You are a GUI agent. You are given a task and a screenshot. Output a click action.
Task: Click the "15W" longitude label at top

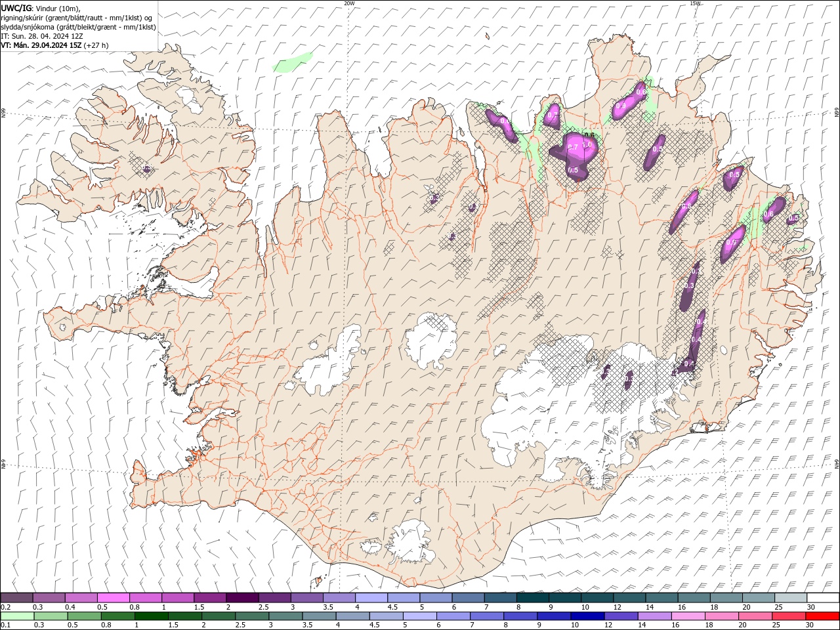[x=695, y=3]
